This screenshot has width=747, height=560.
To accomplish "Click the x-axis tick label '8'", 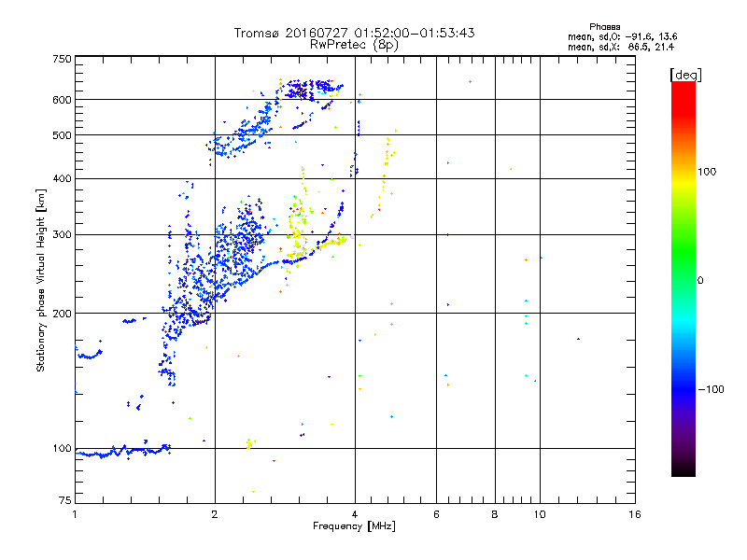I will (x=495, y=514).
